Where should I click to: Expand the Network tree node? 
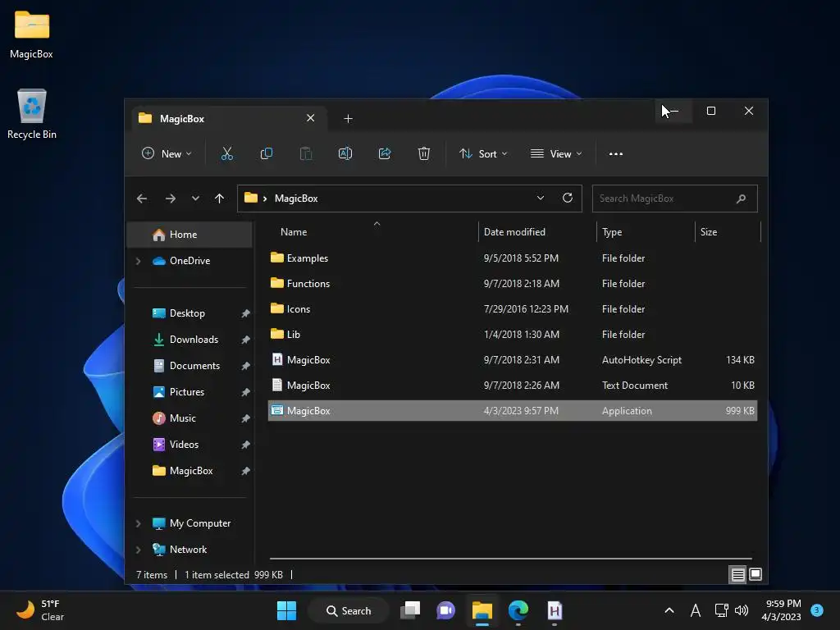[138, 550]
